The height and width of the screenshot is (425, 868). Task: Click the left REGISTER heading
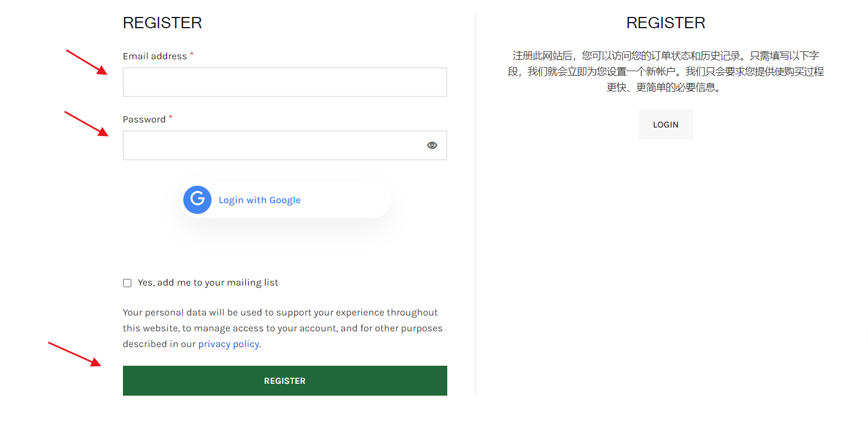(162, 23)
